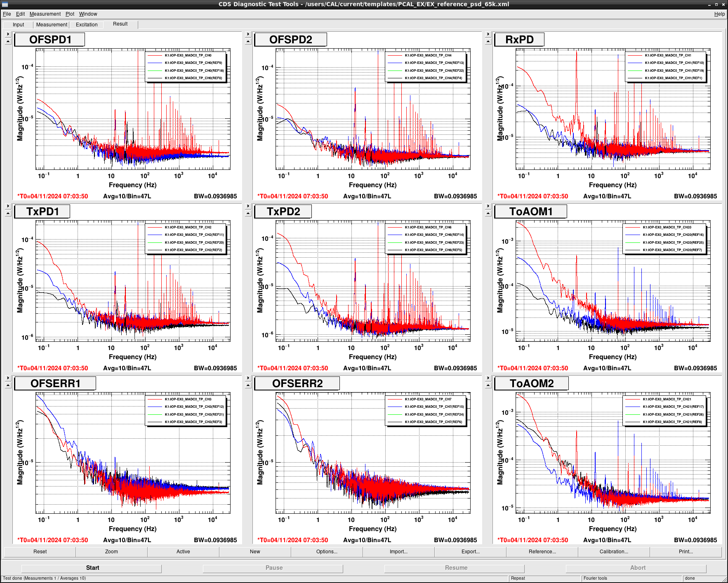
Task: Click right-arrow button beside TxPD1 plot
Action: click(x=8, y=206)
